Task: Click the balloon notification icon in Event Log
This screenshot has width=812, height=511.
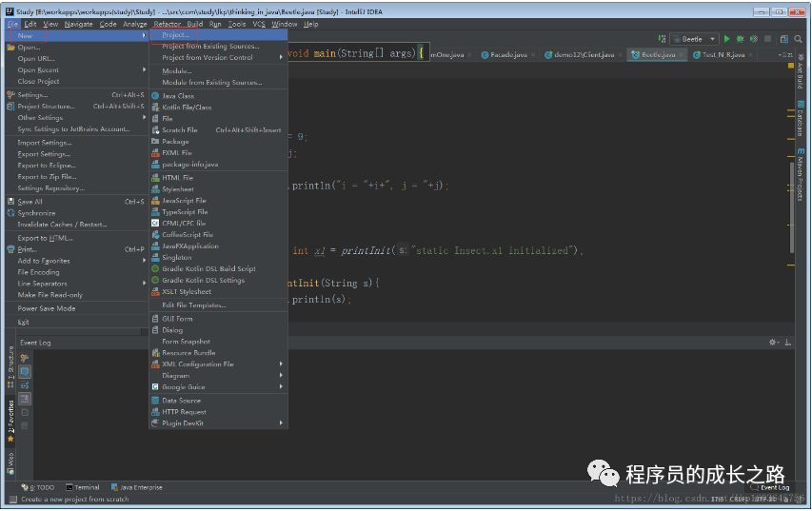Action: click(25, 371)
